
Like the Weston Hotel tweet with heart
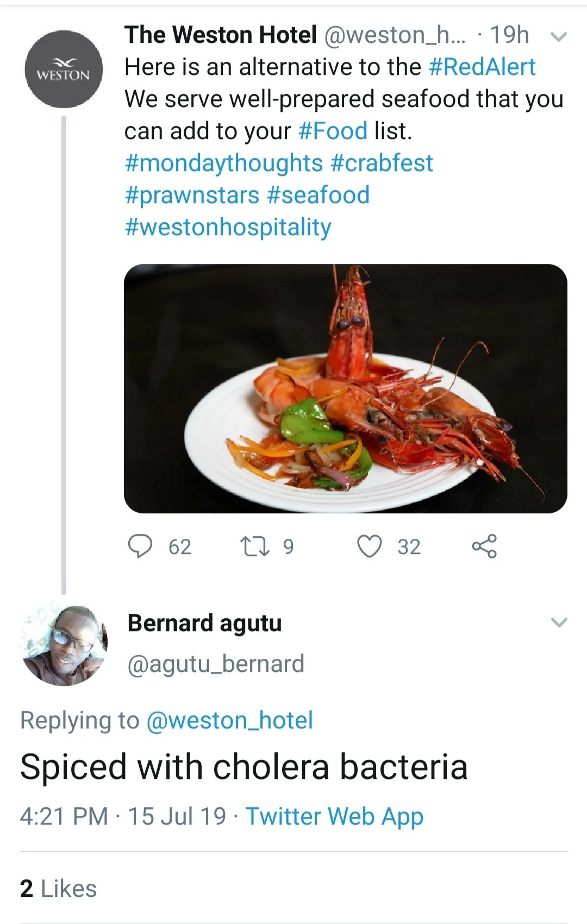coord(370,546)
